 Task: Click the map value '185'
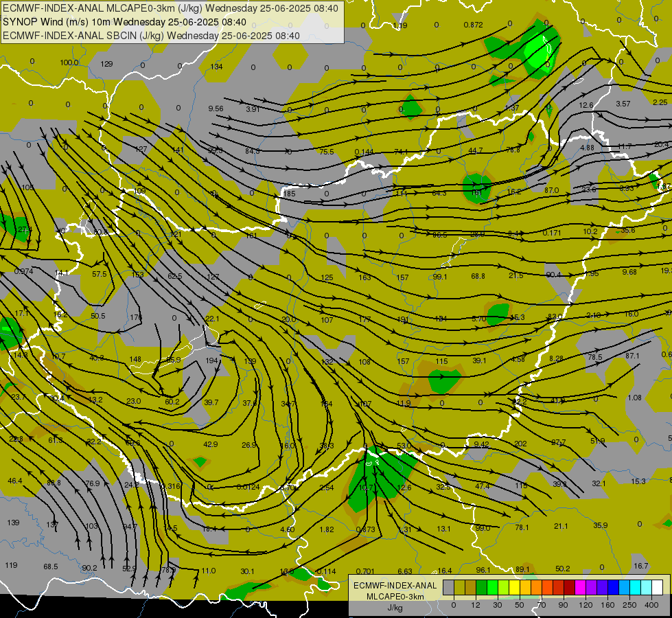(x=289, y=194)
